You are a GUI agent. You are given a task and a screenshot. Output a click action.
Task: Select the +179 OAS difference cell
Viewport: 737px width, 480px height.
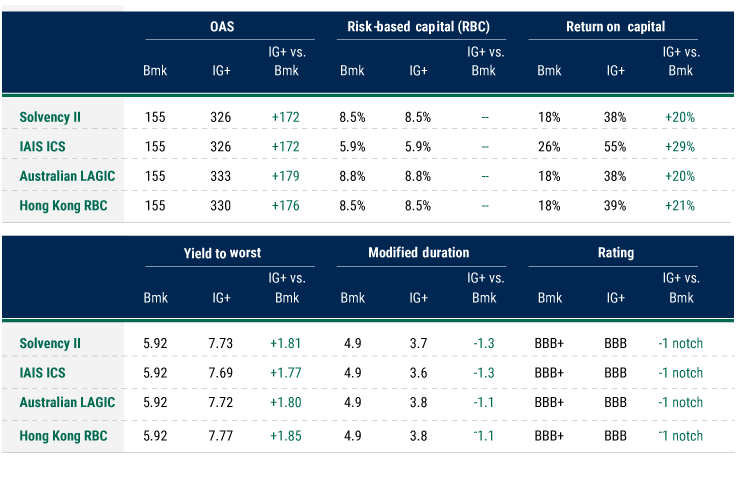pos(287,176)
